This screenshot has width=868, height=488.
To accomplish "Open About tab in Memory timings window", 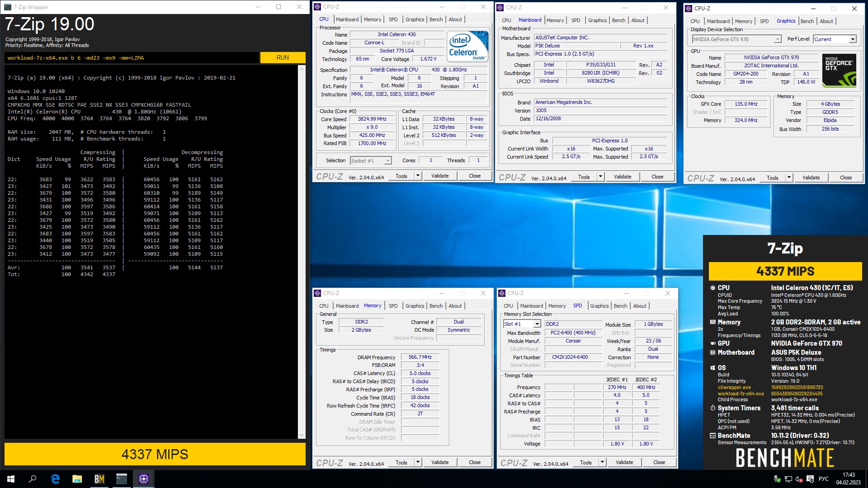I will click(x=455, y=306).
